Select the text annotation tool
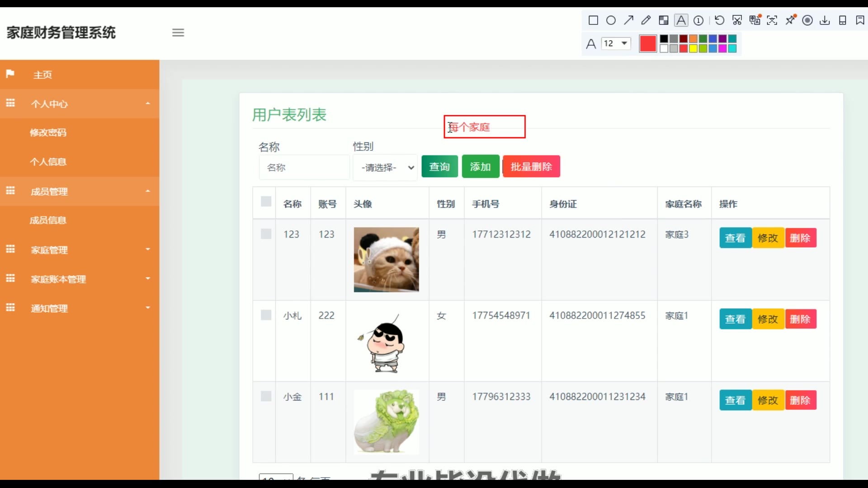The height and width of the screenshot is (488, 868). point(681,20)
